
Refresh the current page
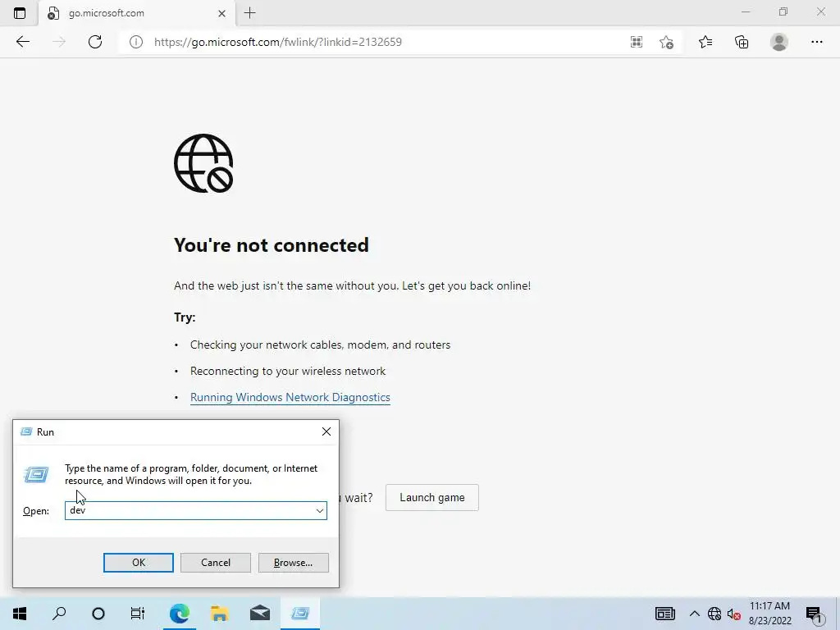pyautogui.click(x=95, y=42)
